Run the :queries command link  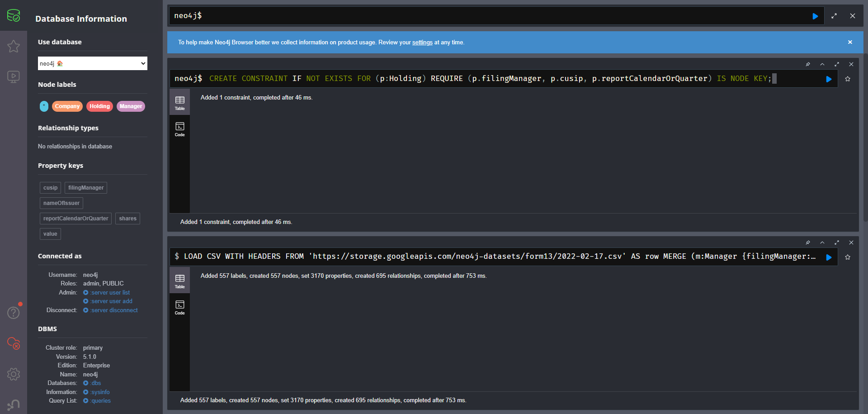(x=97, y=401)
